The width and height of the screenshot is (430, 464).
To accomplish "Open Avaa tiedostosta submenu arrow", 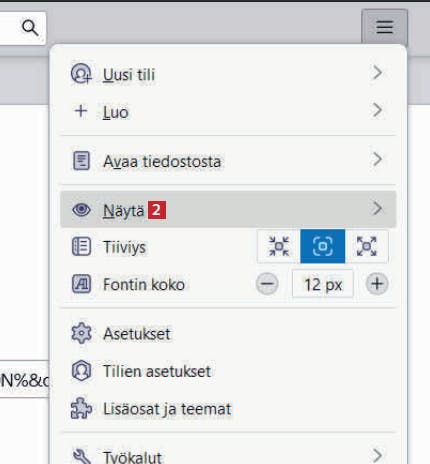I will [x=377, y=159].
